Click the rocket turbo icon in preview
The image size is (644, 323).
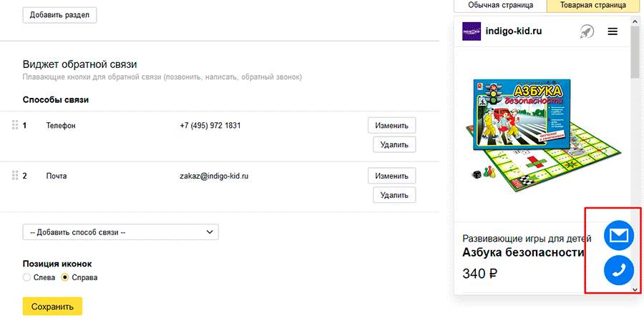pyautogui.click(x=587, y=31)
